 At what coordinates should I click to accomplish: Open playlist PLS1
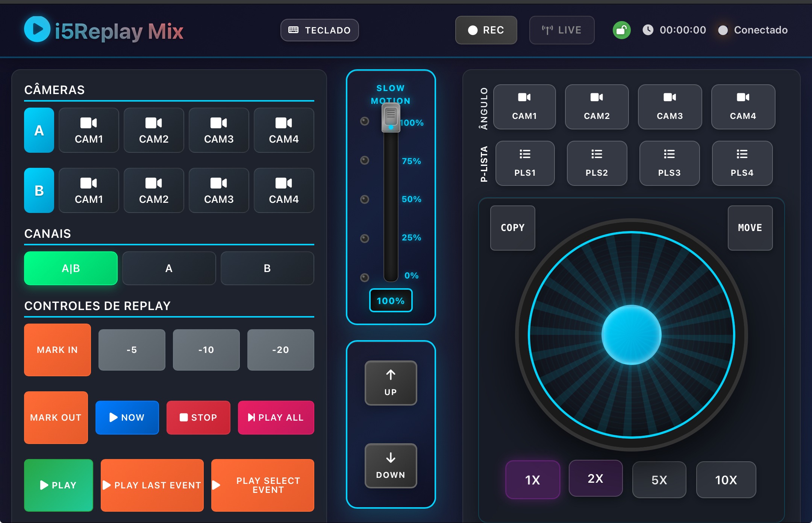525,163
